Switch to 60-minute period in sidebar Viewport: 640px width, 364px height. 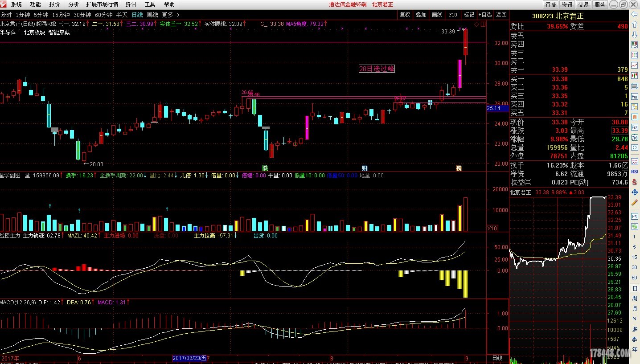point(635,278)
